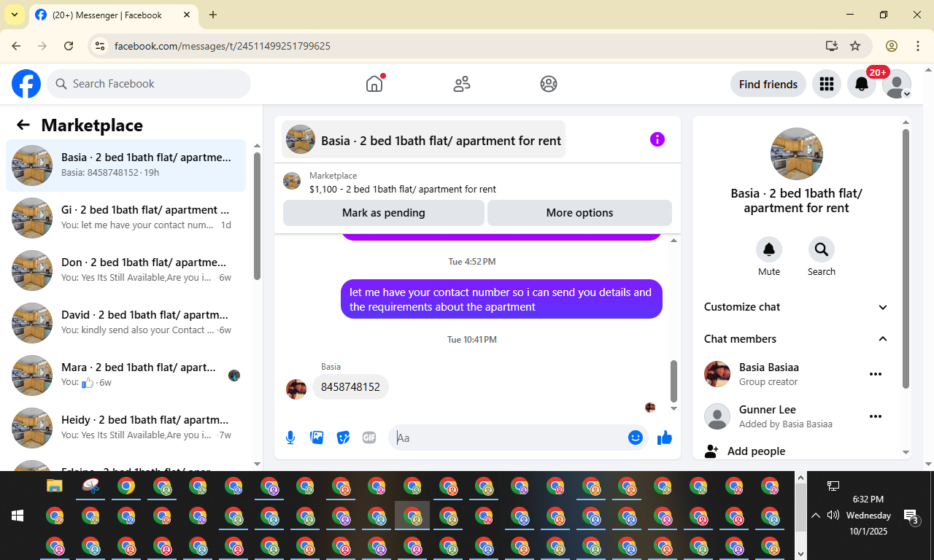Open the Don conversation in the list

[x=126, y=271]
